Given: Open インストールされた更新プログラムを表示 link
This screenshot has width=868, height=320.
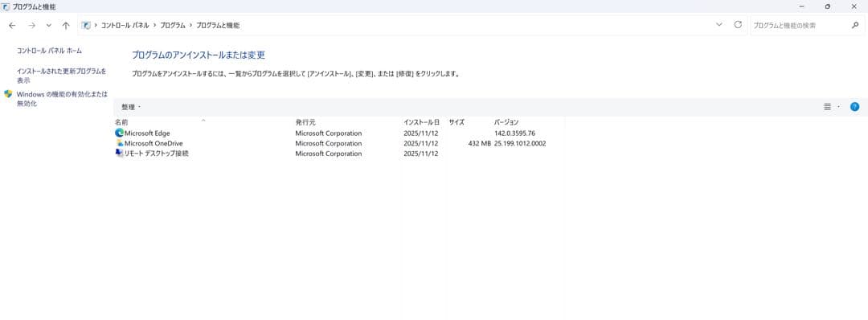Looking at the screenshot, I should 61,76.
